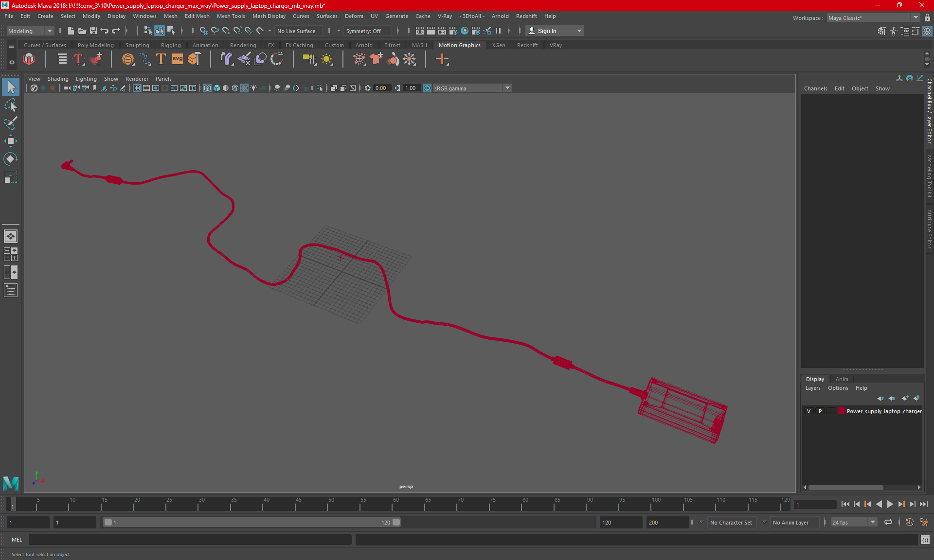Screen dimensions: 934x560
Task: Click the orange plus locator shelf icon
Action: pyautogui.click(x=442, y=59)
